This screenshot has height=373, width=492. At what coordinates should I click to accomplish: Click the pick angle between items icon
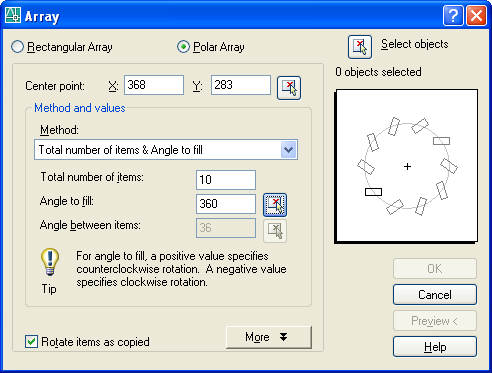[x=275, y=231]
